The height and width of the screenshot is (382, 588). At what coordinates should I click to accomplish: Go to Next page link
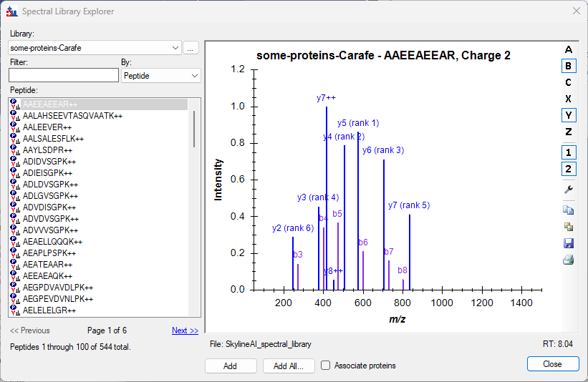185,330
